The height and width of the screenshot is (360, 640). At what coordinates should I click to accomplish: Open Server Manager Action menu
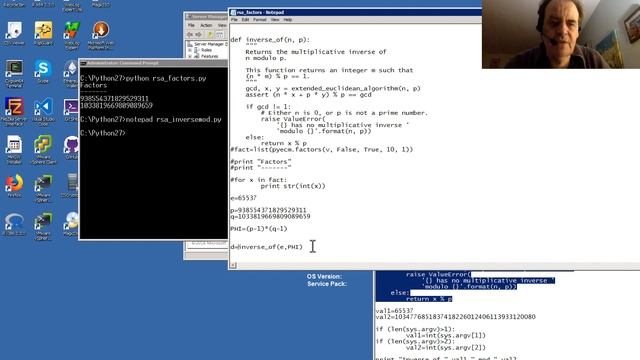(206, 25)
